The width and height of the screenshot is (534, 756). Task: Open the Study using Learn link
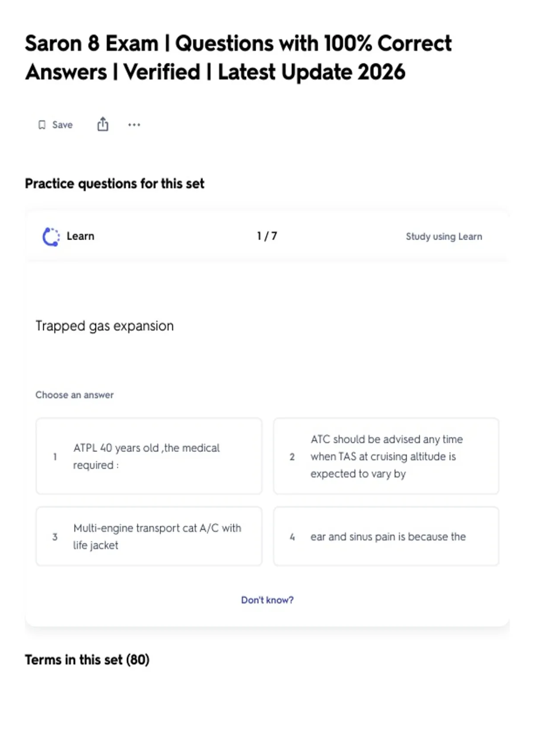tap(444, 237)
